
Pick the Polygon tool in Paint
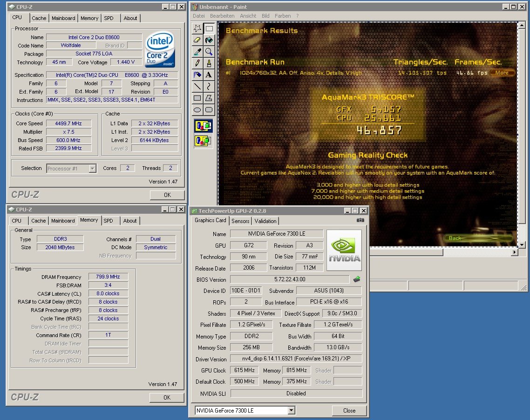pos(209,98)
